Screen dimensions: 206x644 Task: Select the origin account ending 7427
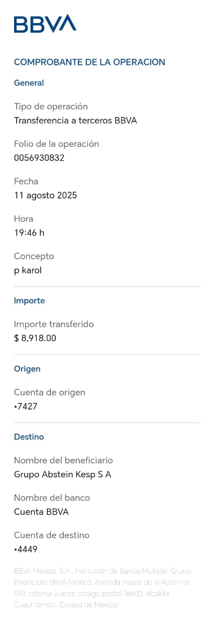26,407
